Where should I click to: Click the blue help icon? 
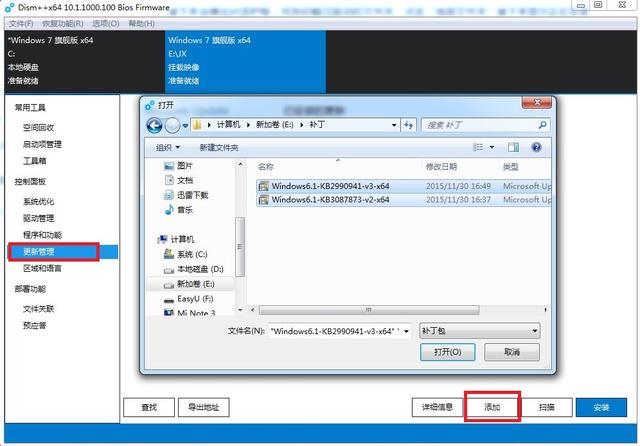coord(536,147)
